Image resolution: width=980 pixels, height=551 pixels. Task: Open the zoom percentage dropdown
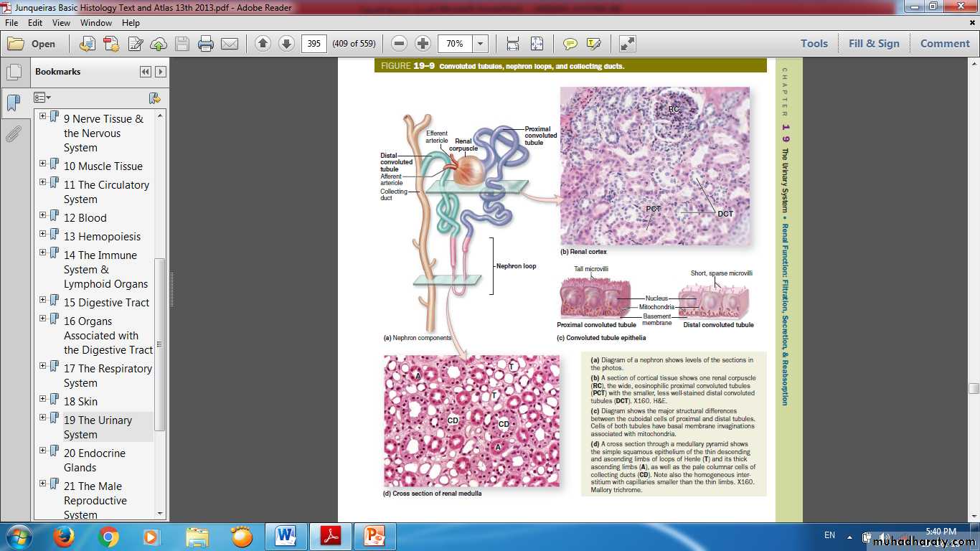(x=480, y=44)
